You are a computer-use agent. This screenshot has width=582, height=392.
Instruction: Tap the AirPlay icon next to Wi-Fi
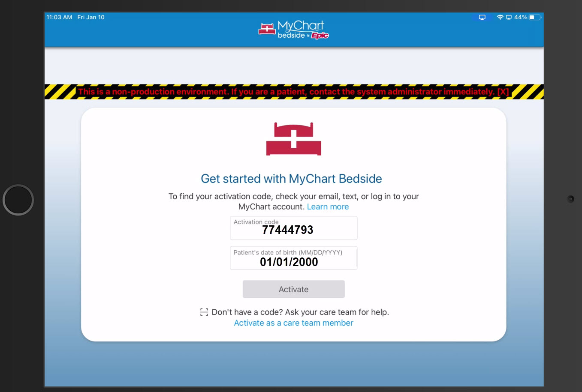click(509, 17)
